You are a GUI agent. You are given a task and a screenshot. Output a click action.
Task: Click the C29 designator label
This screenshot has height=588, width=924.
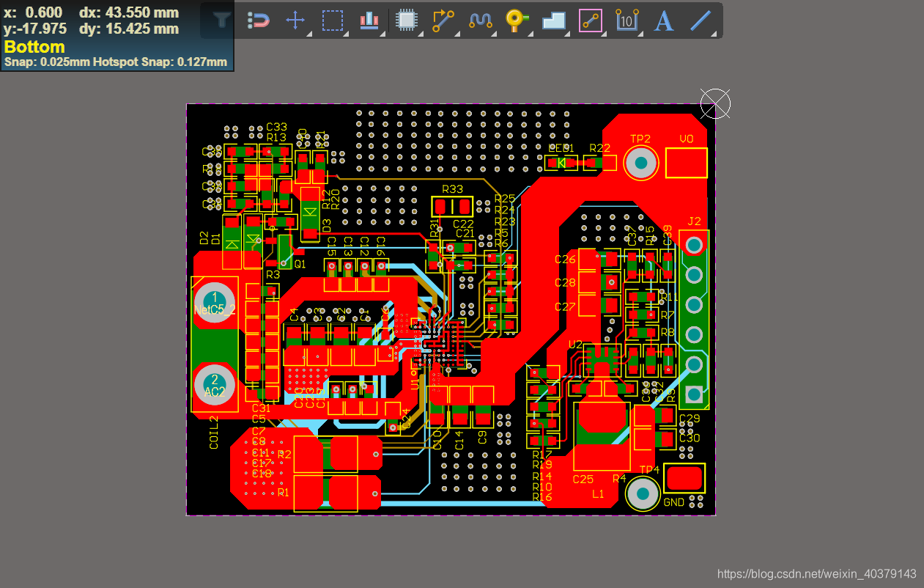(690, 419)
